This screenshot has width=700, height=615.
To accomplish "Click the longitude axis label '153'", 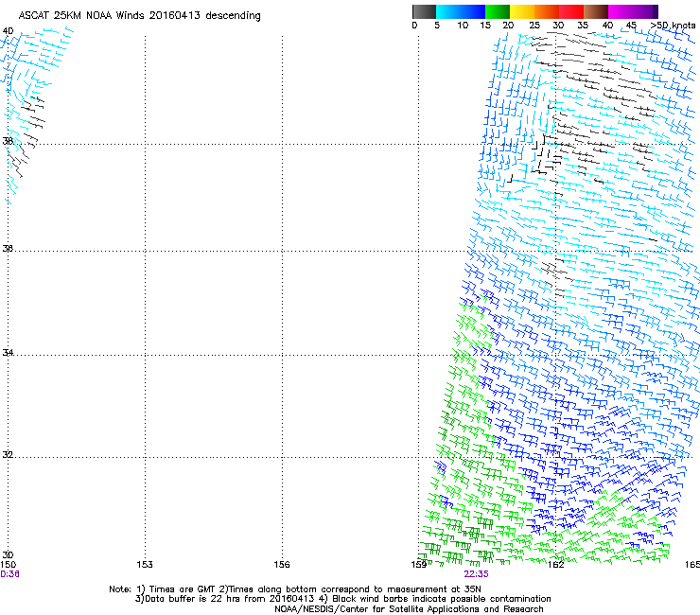I will tap(145, 565).
